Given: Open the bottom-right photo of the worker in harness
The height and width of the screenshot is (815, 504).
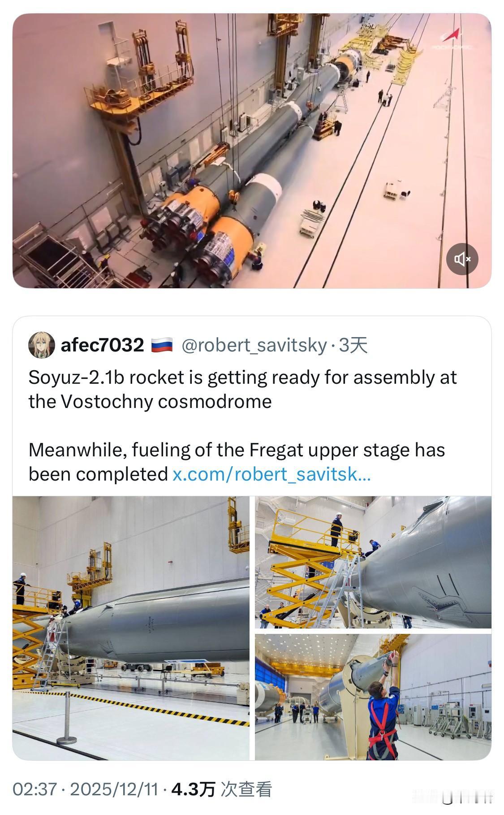Looking at the screenshot, I should 373,697.
